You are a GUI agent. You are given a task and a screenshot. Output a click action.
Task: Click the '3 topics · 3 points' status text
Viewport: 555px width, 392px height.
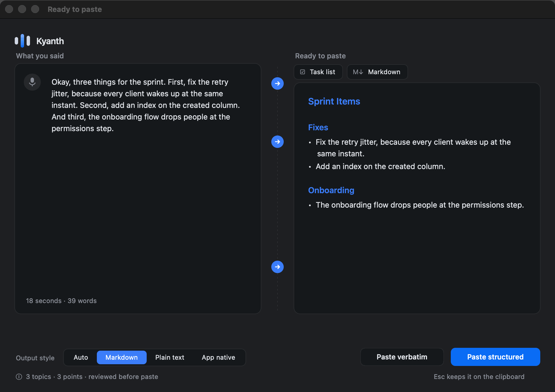click(92, 377)
